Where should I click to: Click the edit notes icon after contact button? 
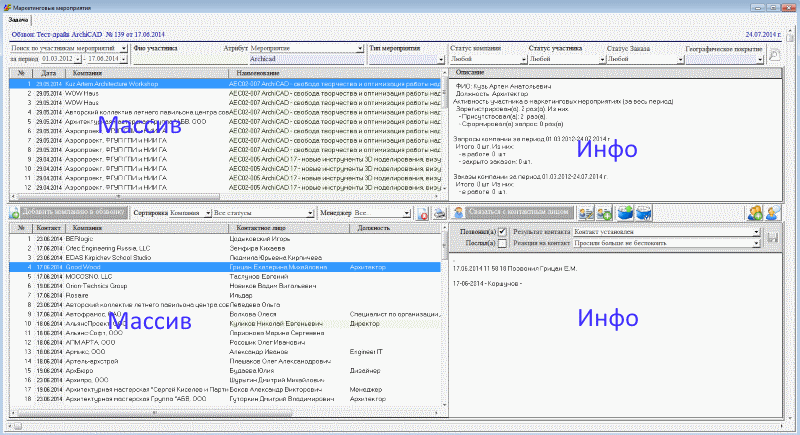[x=585, y=214]
